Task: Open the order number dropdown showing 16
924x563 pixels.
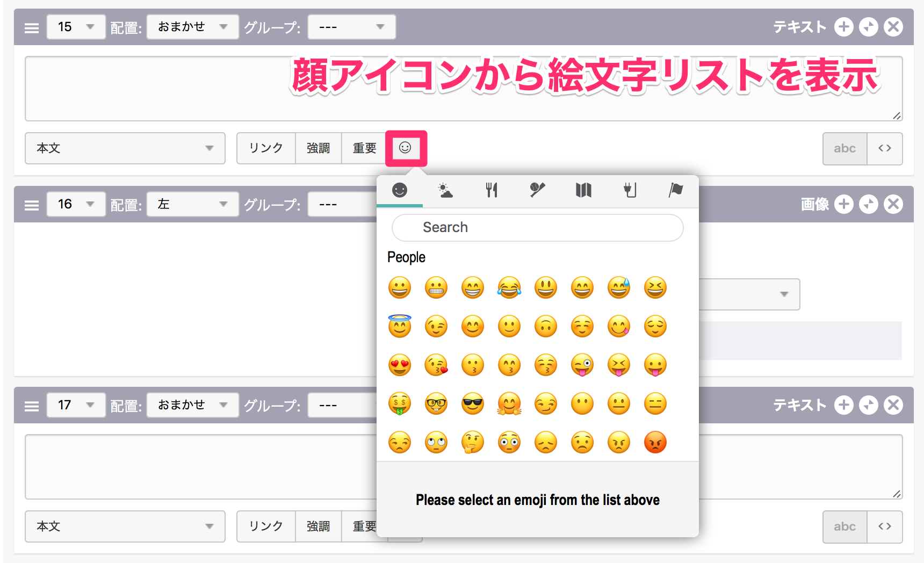Action: click(x=76, y=204)
